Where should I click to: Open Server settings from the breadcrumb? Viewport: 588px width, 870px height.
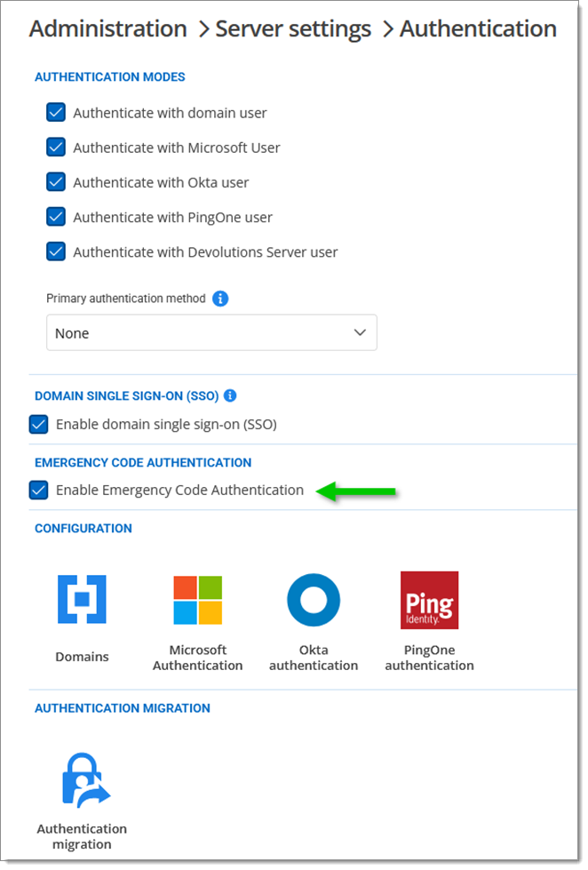[293, 28]
